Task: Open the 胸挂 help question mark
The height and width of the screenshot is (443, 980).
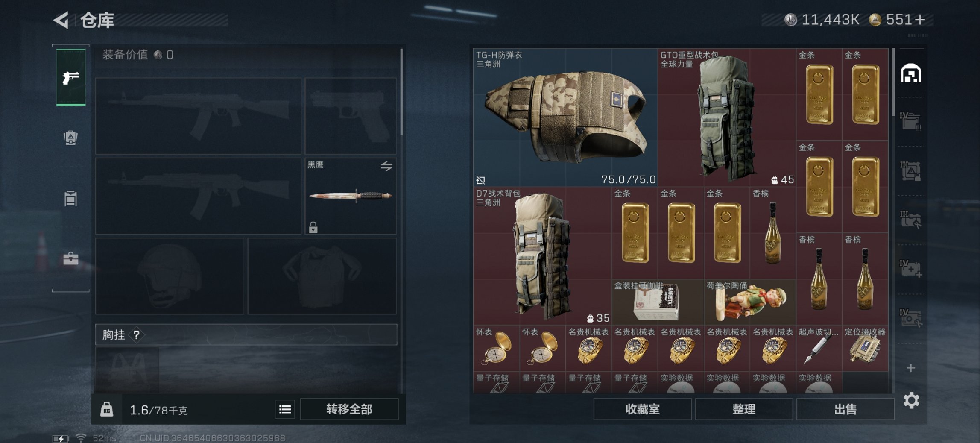Action: click(x=136, y=334)
